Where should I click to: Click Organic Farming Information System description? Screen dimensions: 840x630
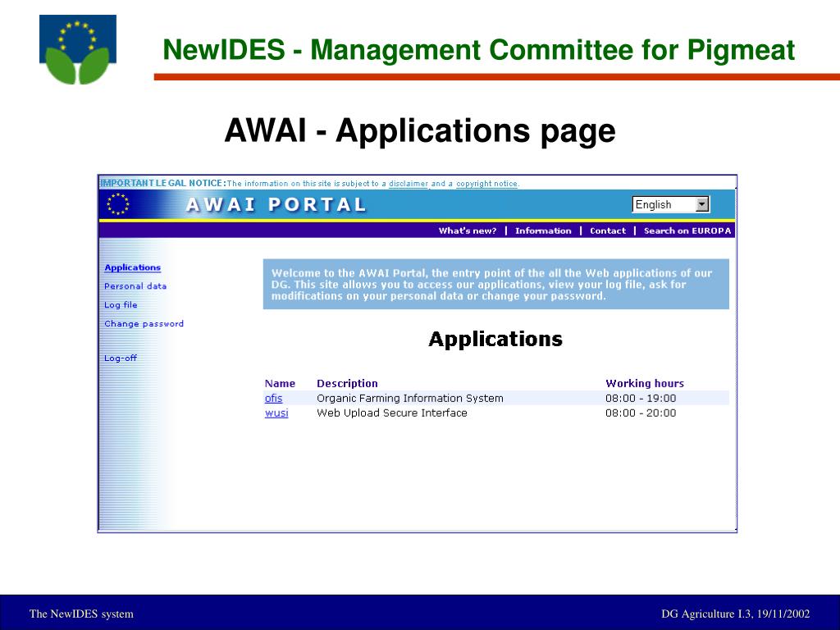coord(410,398)
